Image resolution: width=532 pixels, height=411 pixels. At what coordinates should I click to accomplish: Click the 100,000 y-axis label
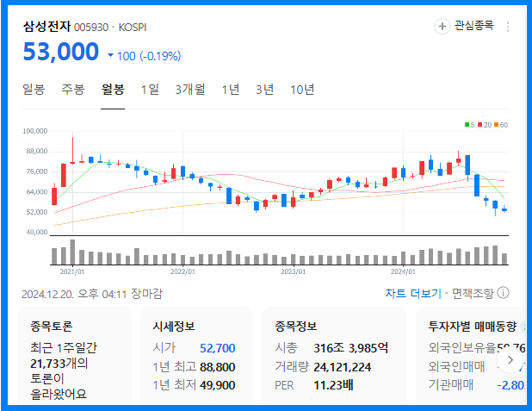[x=35, y=131]
